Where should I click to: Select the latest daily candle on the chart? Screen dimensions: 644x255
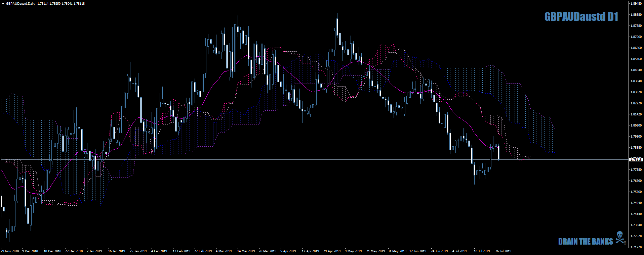498,152
